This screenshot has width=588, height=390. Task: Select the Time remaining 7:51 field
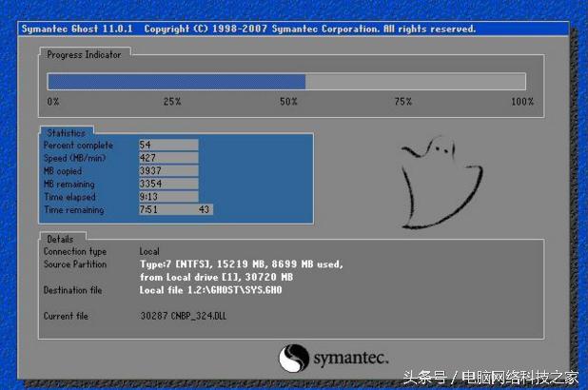click(x=167, y=209)
